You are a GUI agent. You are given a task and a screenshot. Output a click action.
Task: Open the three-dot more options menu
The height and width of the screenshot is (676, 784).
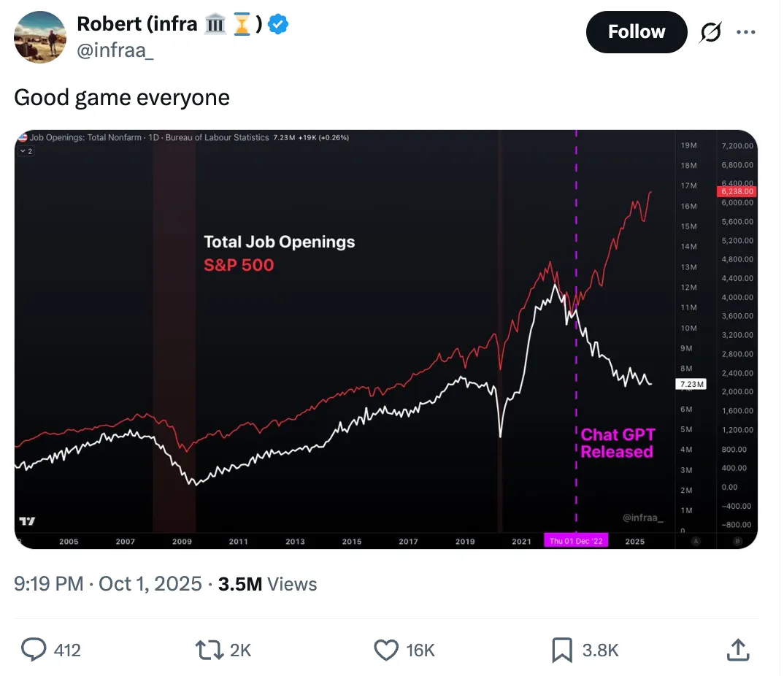[x=745, y=32]
